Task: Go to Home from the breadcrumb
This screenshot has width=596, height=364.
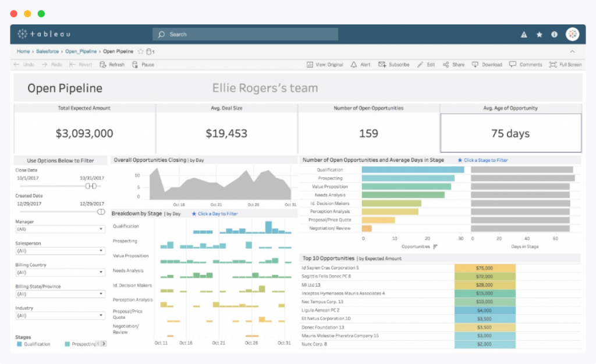Action: (23, 51)
